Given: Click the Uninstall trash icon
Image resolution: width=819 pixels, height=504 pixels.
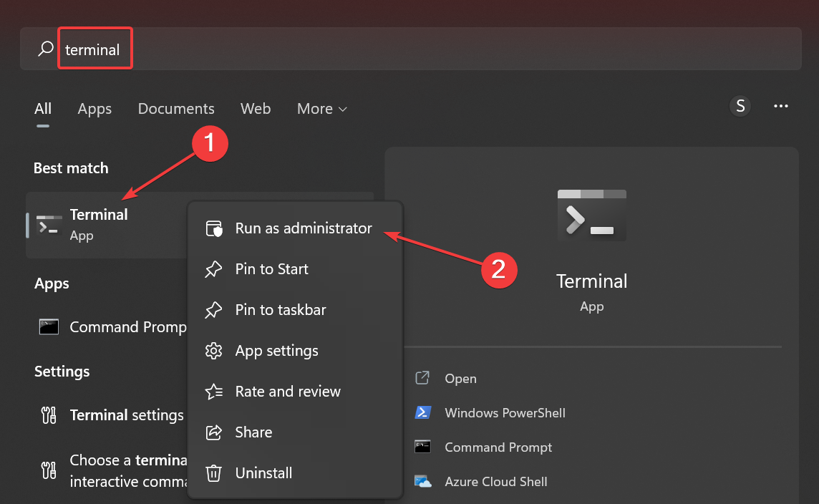Looking at the screenshot, I should click(213, 473).
